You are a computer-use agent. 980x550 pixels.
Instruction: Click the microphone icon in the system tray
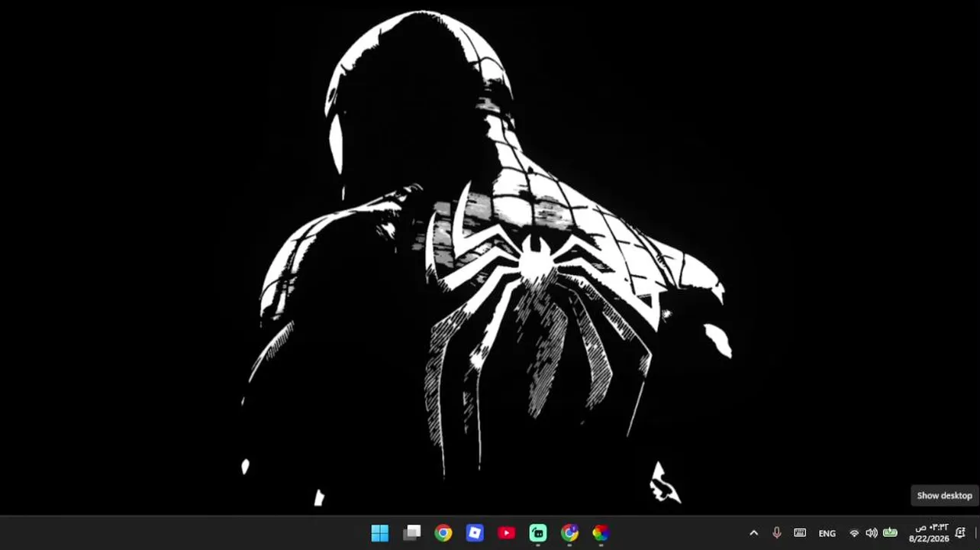pyautogui.click(x=777, y=533)
